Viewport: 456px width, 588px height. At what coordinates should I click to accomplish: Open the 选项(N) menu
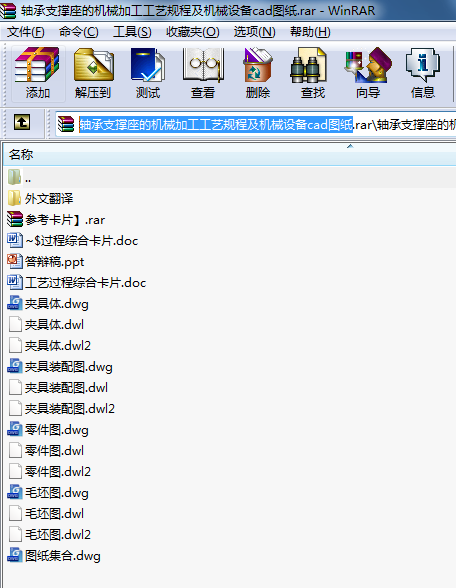[x=255, y=32]
